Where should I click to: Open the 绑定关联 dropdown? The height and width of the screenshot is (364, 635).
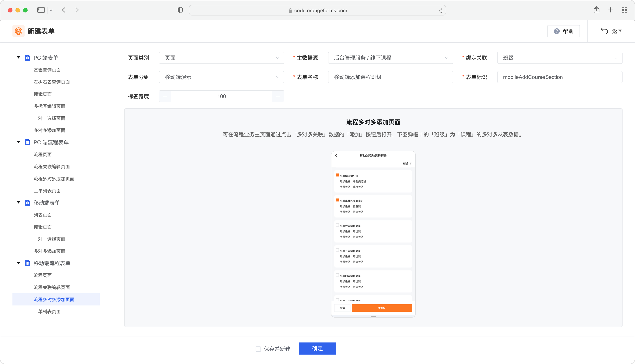[x=560, y=58]
